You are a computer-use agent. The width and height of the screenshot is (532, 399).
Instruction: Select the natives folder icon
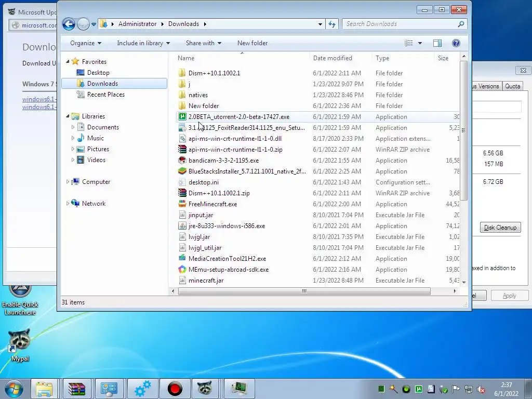pyautogui.click(x=182, y=95)
